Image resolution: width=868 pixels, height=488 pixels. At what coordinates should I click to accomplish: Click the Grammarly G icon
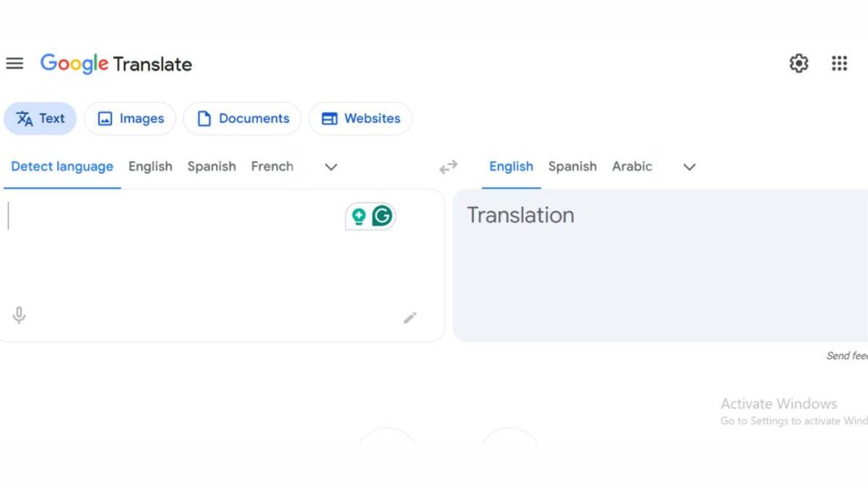coord(382,216)
